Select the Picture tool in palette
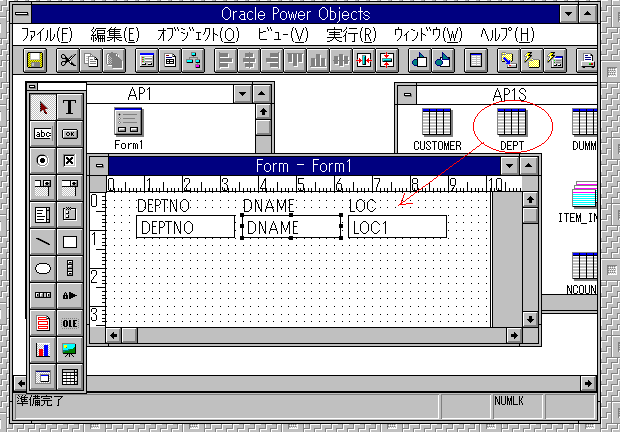 pos(70,350)
